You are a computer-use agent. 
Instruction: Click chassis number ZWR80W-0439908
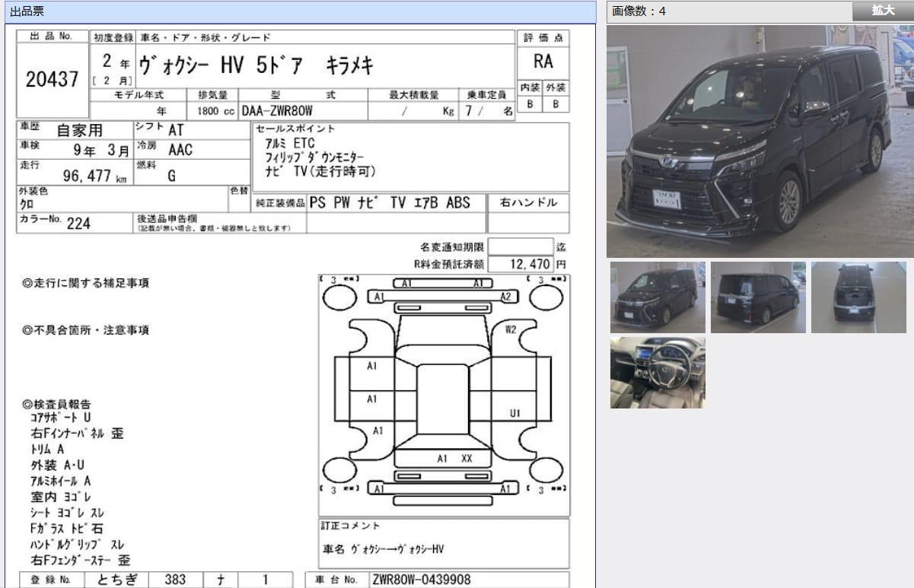pyautogui.click(x=421, y=580)
